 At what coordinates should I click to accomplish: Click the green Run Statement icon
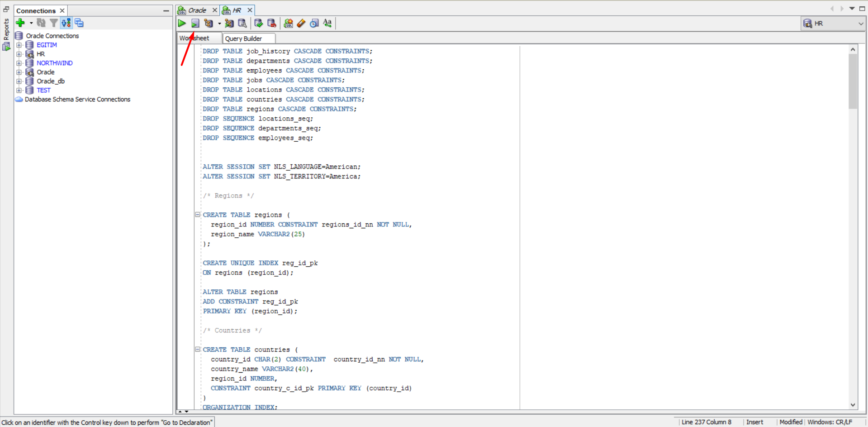[182, 23]
